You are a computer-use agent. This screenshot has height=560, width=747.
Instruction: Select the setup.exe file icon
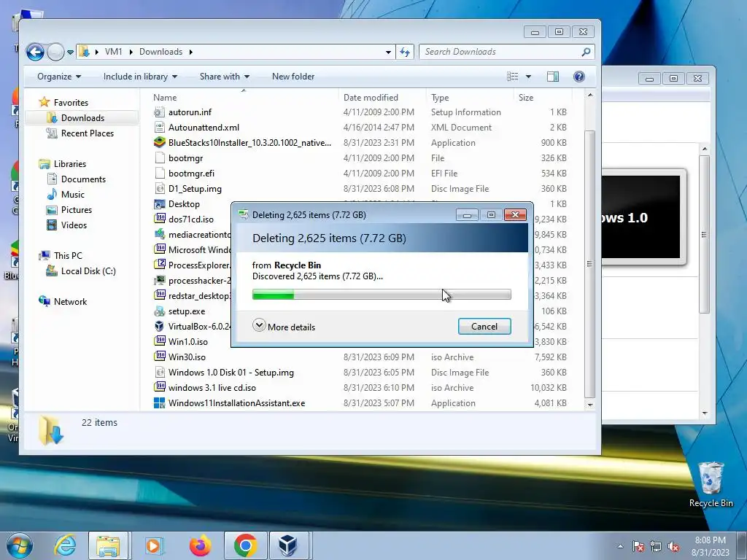tap(160, 311)
